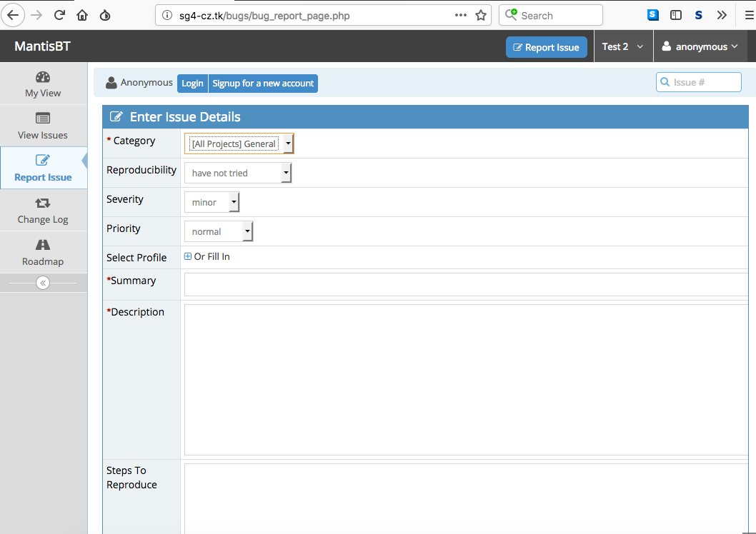Open My View in sidebar
Viewport: 756px width, 534px height.
43,84
